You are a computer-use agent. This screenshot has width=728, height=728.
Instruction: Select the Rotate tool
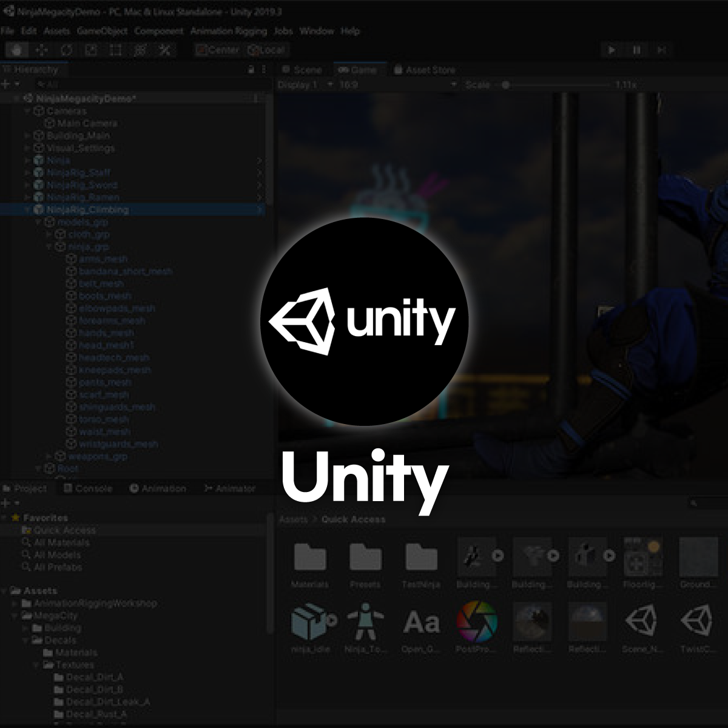coord(67,50)
